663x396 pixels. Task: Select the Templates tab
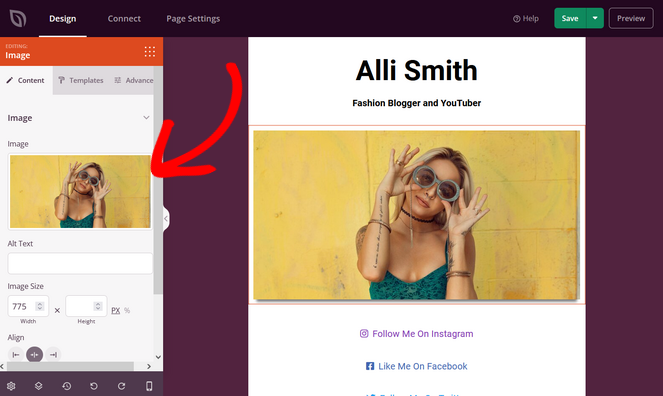tap(81, 80)
